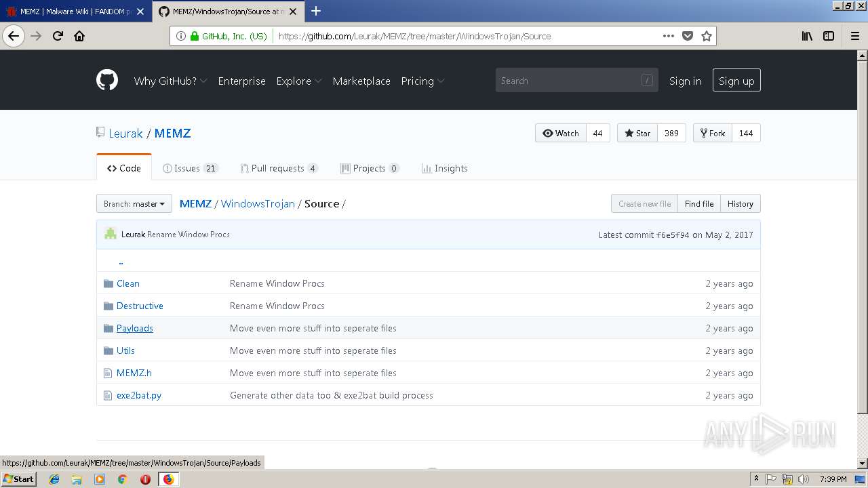Show watchers count 44
The width and height of the screenshot is (868, 488).
click(x=597, y=133)
